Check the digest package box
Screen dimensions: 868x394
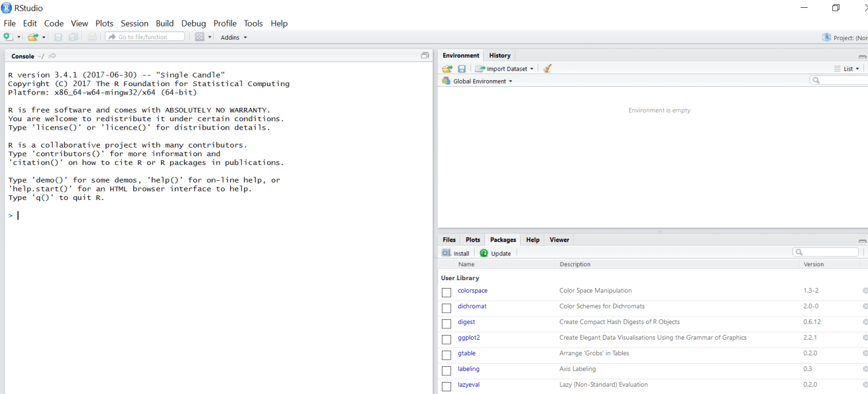[447, 324]
